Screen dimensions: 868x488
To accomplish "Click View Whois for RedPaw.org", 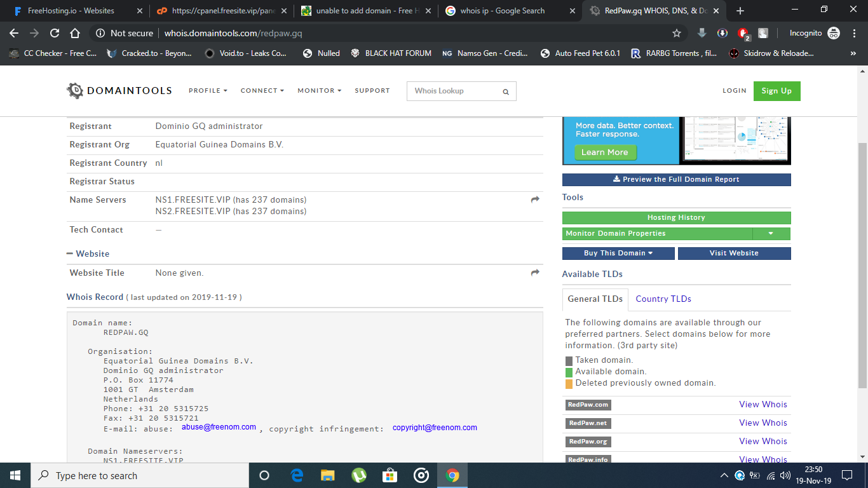I will pos(763,441).
